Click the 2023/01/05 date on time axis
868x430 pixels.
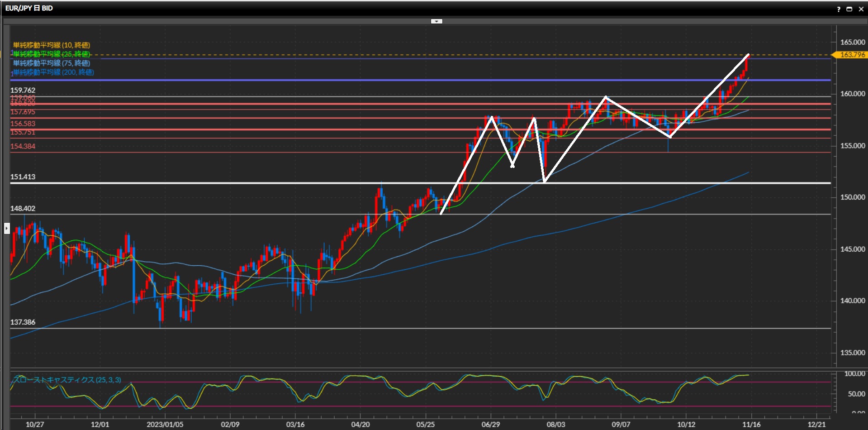[x=165, y=424]
